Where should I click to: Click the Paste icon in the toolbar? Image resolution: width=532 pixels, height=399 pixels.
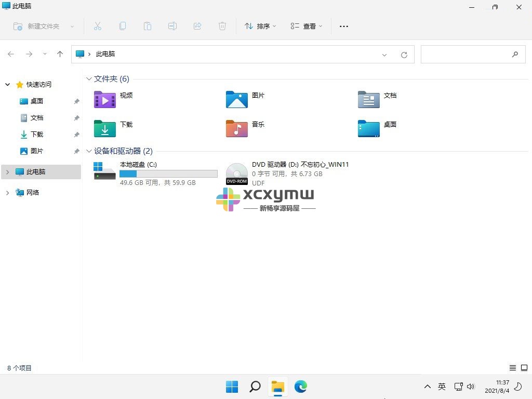pyautogui.click(x=148, y=26)
